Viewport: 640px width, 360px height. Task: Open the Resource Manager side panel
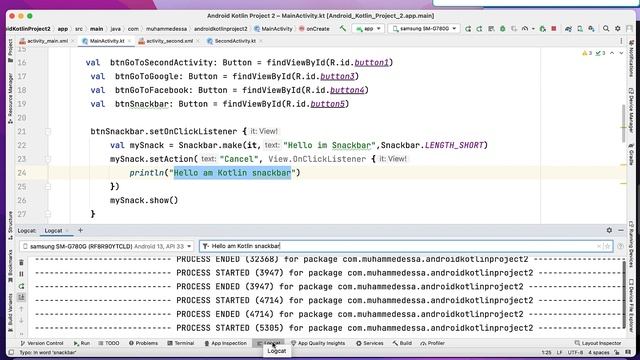pos(10,98)
